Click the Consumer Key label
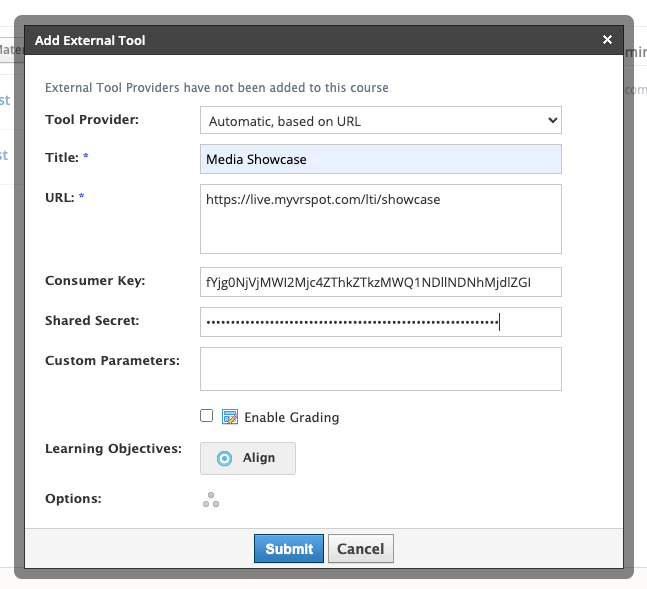The height and width of the screenshot is (589, 647). pos(95,280)
